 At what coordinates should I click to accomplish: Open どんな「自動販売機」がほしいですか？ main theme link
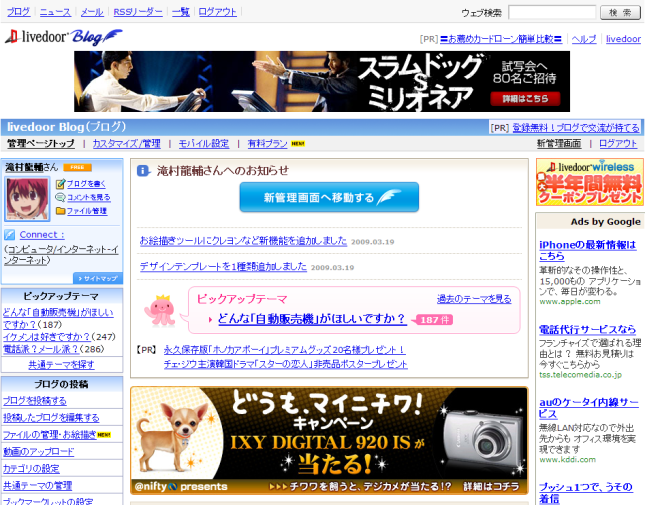(x=311, y=319)
